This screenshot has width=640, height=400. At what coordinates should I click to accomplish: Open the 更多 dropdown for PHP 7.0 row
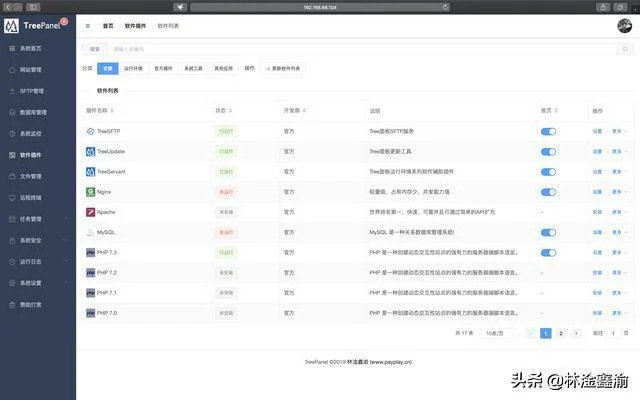click(619, 313)
